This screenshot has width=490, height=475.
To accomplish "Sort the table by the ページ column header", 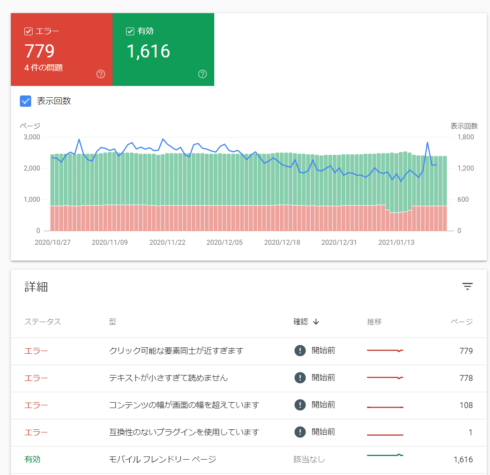I will click(x=462, y=322).
